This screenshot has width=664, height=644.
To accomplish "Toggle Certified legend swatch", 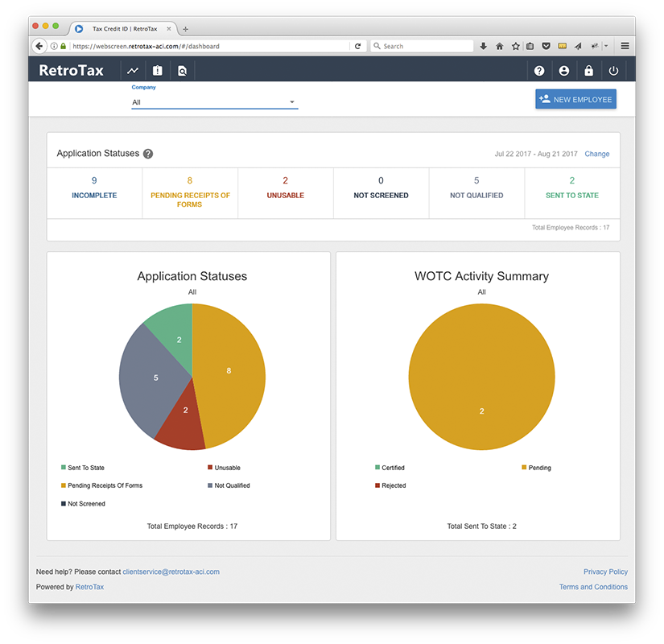I will tap(377, 468).
